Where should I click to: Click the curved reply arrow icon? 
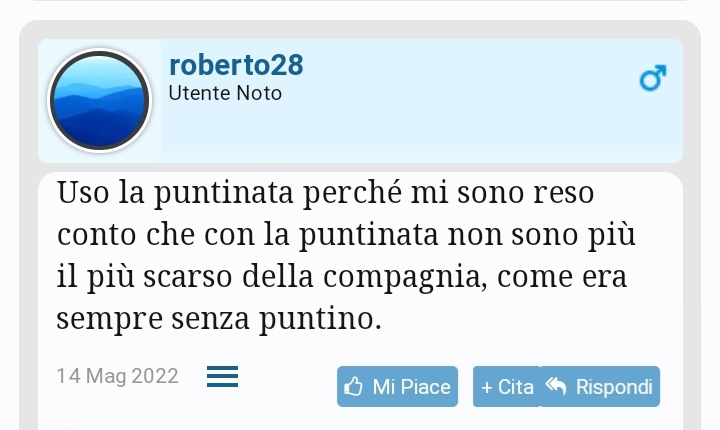[556, 386]
